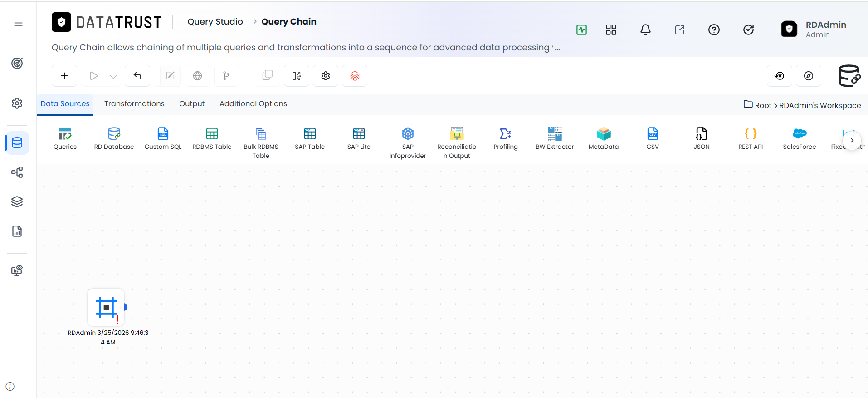Screen dimensions: 868x398
Task: Select the database icon in sidebar
Action: click(x=17, y=143)
